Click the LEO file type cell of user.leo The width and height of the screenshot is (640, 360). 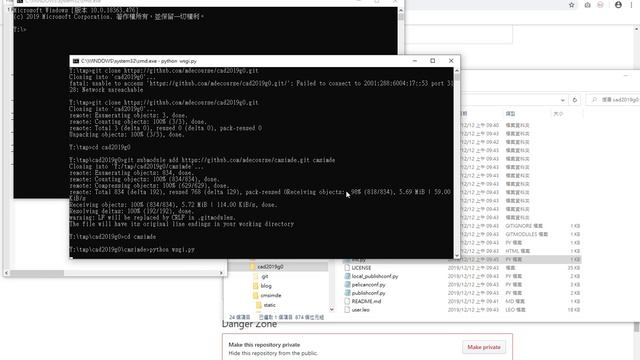[x=516, y=310]
